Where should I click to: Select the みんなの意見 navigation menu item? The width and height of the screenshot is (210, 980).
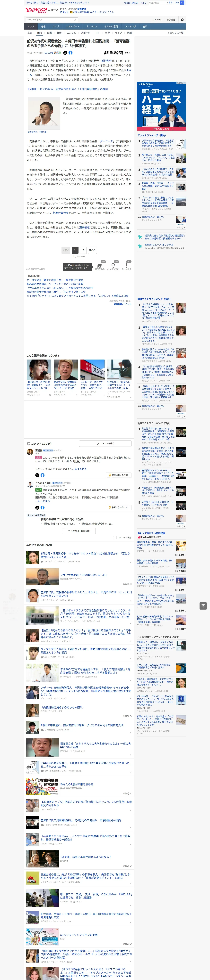pos(111,27)
